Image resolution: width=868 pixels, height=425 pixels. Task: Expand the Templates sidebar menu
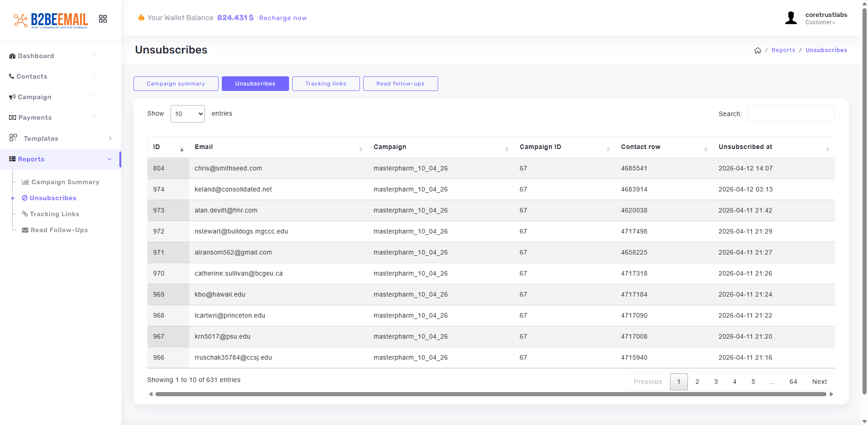point(60,138)
